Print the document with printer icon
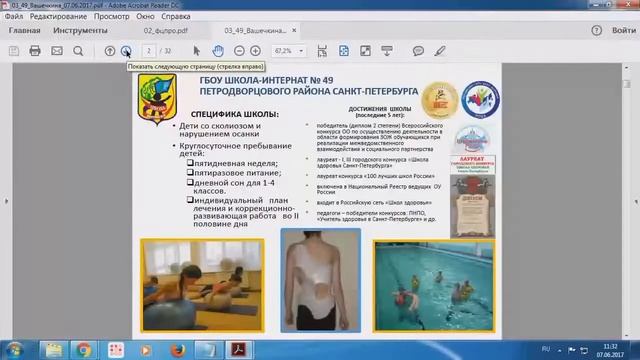This screenshot has width=640, height=360. (35, 51)
